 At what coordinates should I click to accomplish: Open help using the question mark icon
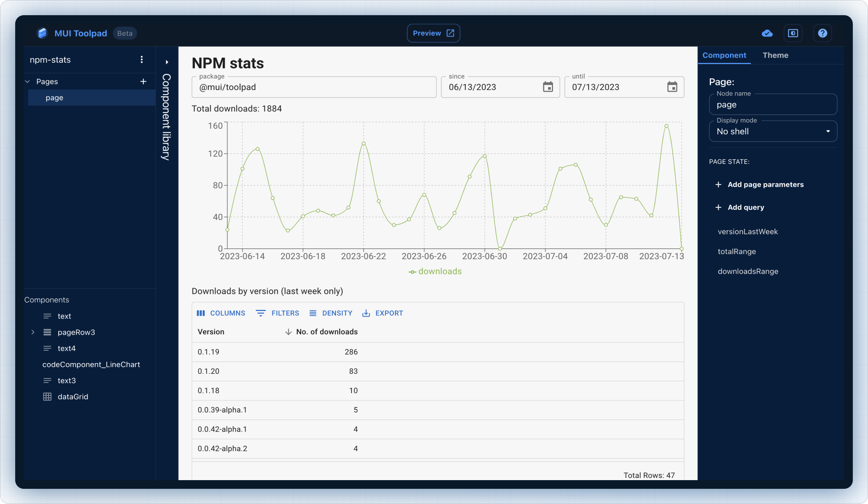click(822, 33)
